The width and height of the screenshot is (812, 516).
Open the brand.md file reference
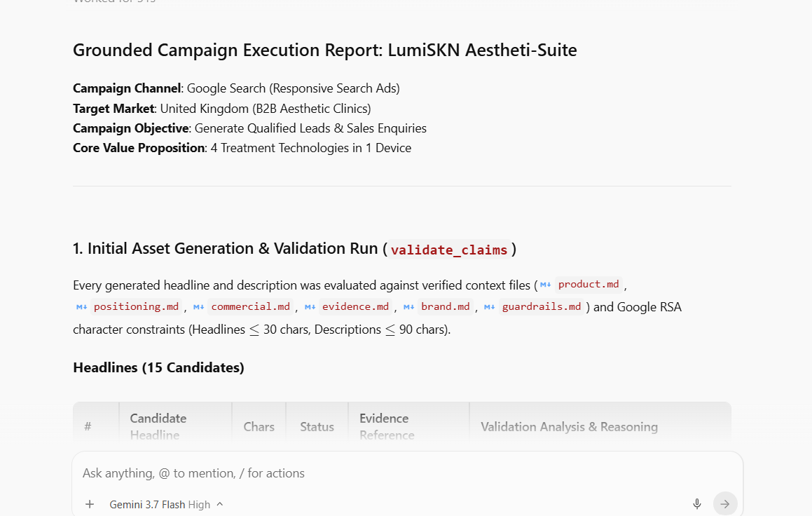click(x=446, y=306)
